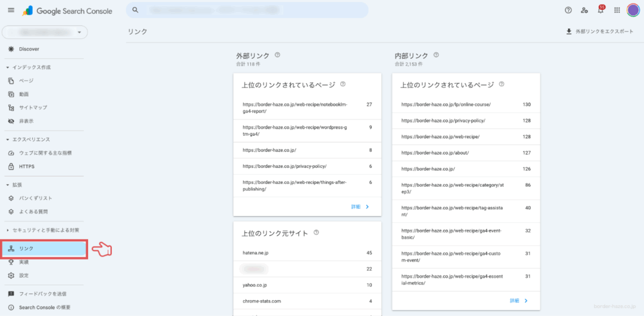Click the blurred linking site row with 22 links
Image resolution: width=644 pixels, height=316 pixels.
pos(307,269)
